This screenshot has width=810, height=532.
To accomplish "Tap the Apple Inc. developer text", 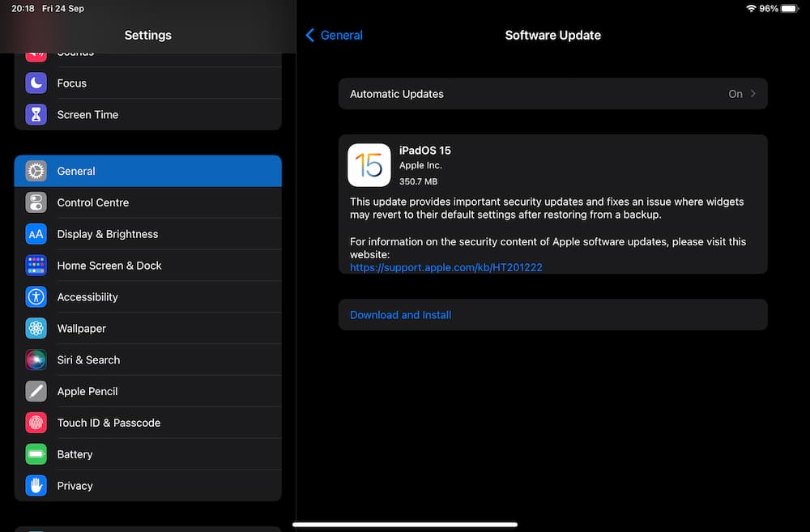I will 420,165.
